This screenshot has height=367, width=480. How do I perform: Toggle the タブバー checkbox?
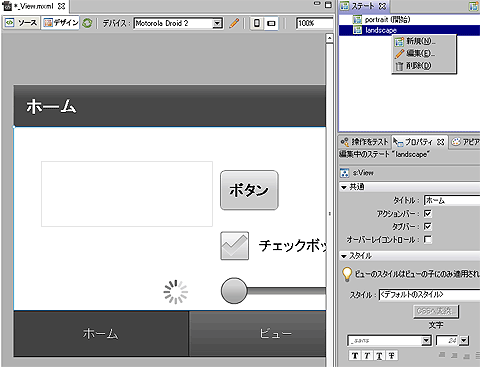428,227
